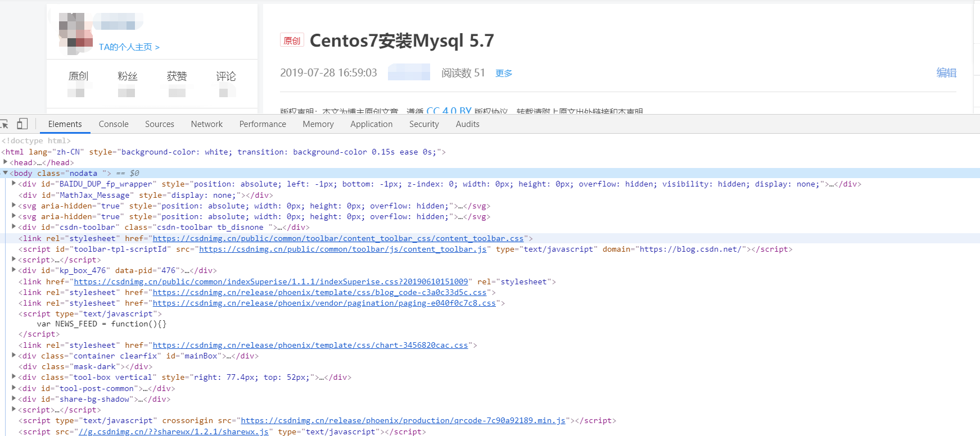Select the var NEWS_FEED function line
Screen dimensions: 980x436
click(102, 324)
